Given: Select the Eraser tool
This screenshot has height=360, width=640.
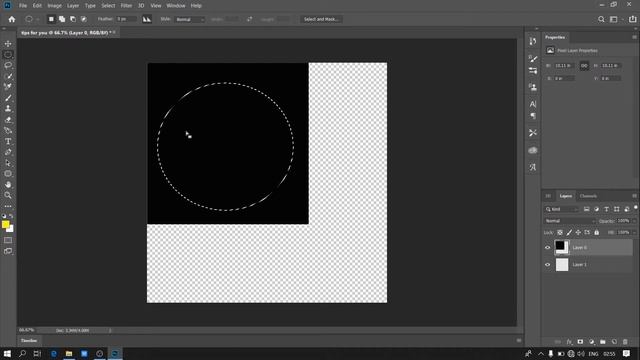Looking at the screenshot, I should 8,120.
